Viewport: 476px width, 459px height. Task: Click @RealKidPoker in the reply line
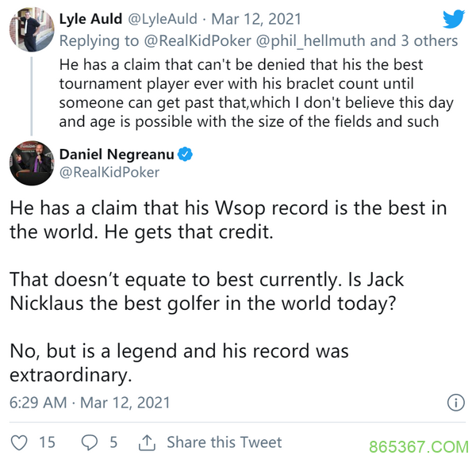click(198, 40)
